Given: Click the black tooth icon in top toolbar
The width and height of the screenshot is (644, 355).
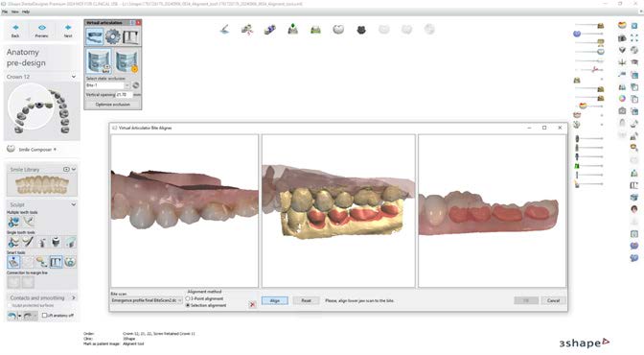Looking at the screenshot, I should point(361,30).
